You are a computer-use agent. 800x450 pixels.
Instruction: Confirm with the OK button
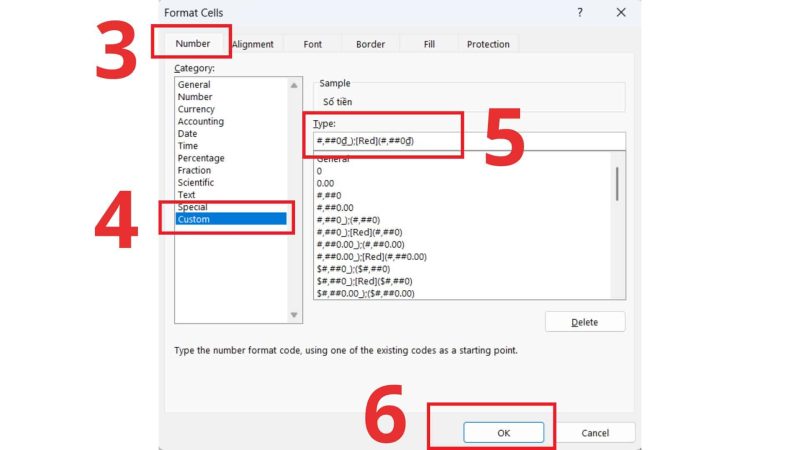click(x=504, y=433)
